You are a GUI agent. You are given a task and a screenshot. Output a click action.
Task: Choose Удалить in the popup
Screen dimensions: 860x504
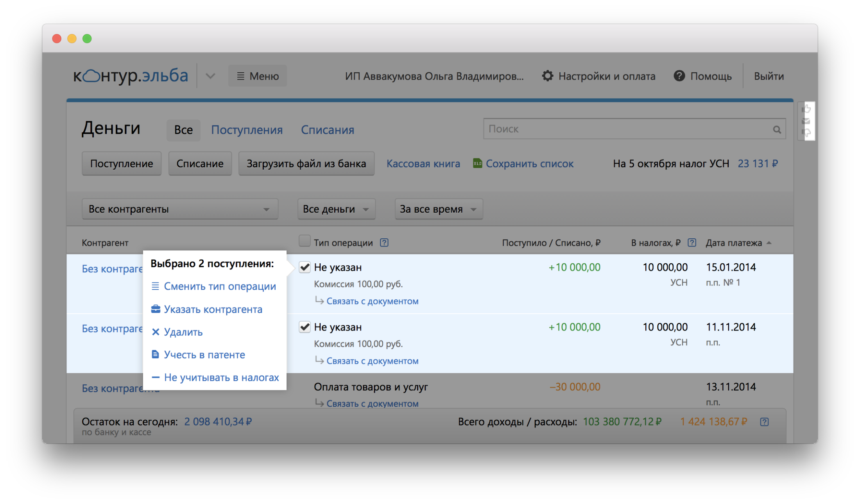183,332
